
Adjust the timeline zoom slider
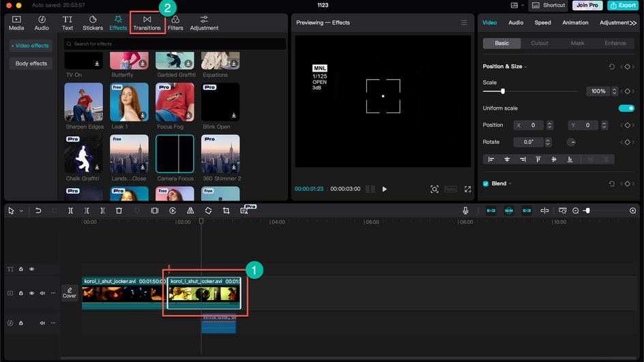(588, 211)
